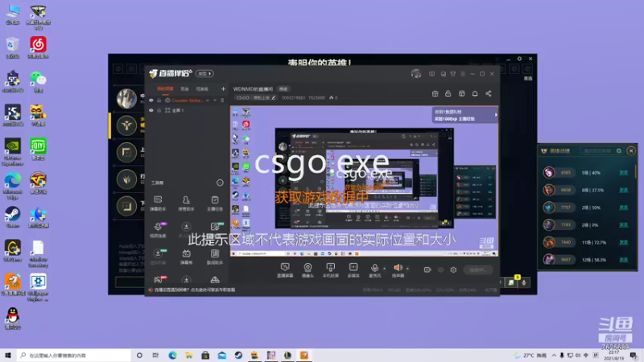Open the 主播任务 streamer tasks tool
This screenshot has height=362, width=644.
[215, 204]
